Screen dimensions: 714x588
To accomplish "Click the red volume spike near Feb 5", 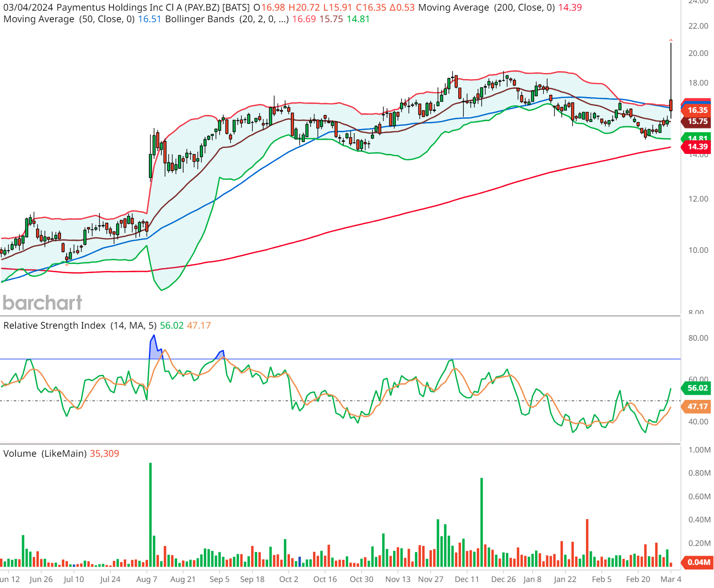I will pyautogui.click(x=587, y=543).
